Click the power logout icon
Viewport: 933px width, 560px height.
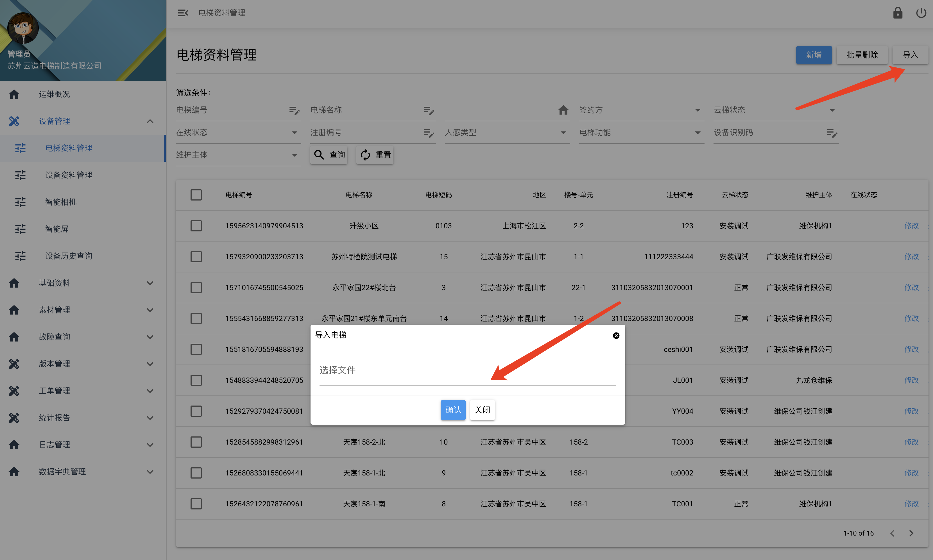(921, 13)
